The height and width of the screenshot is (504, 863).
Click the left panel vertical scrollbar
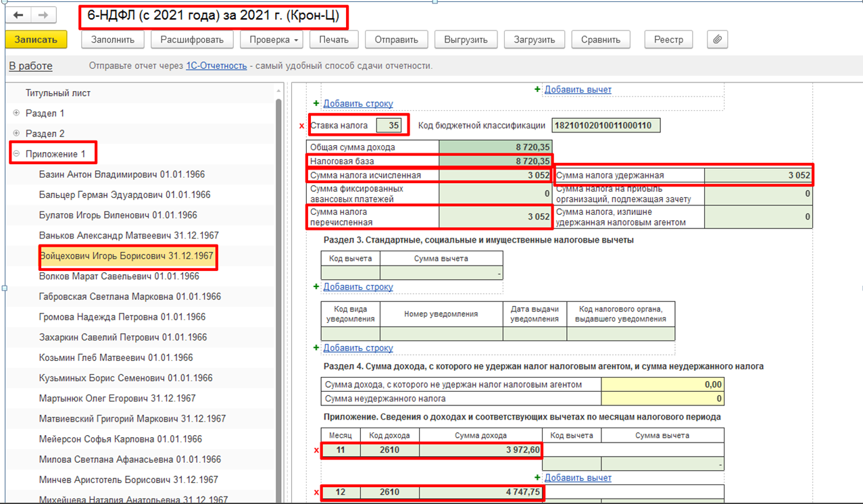[278, 270]
